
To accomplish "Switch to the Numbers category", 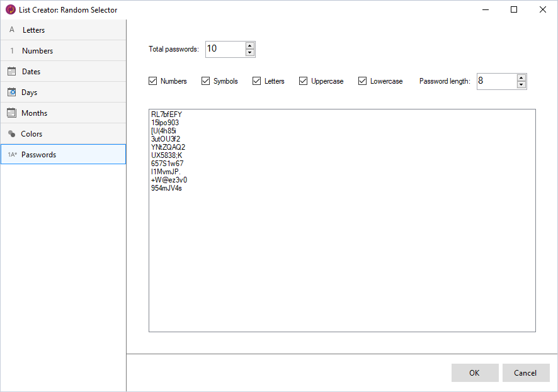I will tap(64, 51).
